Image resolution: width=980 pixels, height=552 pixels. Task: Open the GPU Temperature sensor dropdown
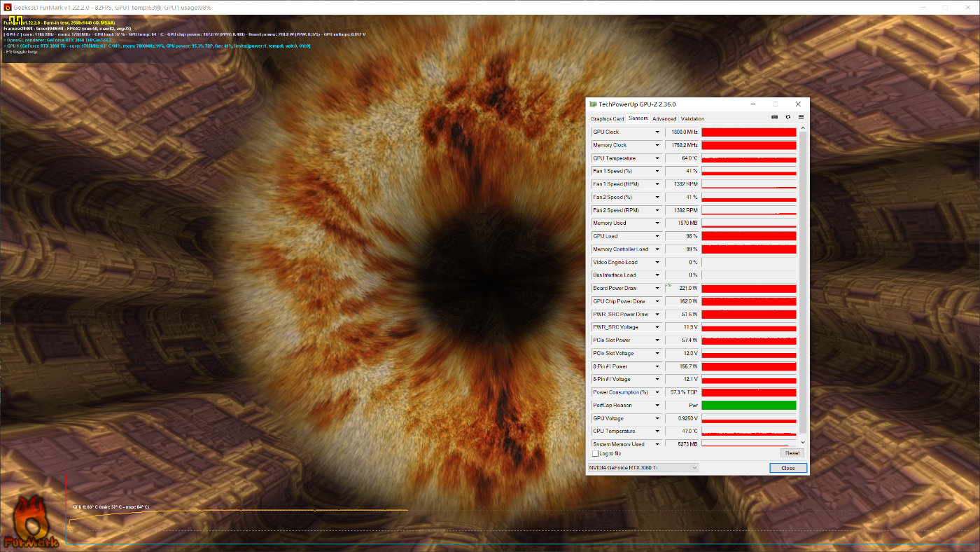tap(657, 158)
